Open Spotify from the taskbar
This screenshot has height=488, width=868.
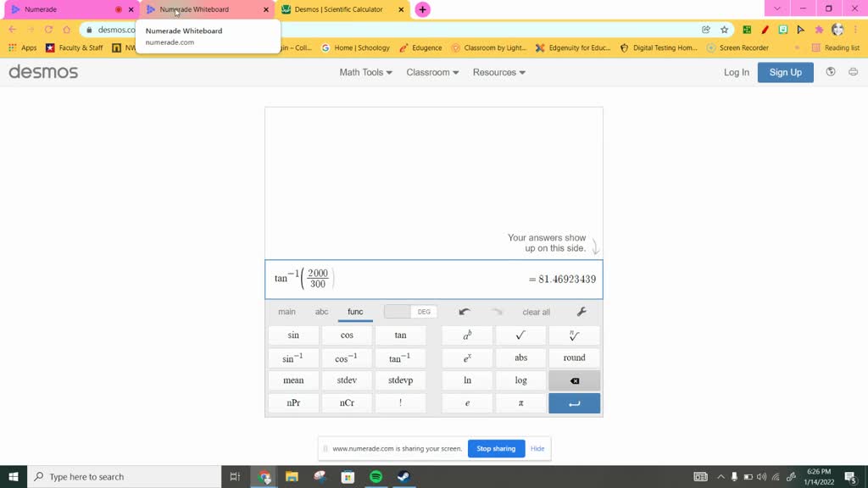[x=376, y=477]
